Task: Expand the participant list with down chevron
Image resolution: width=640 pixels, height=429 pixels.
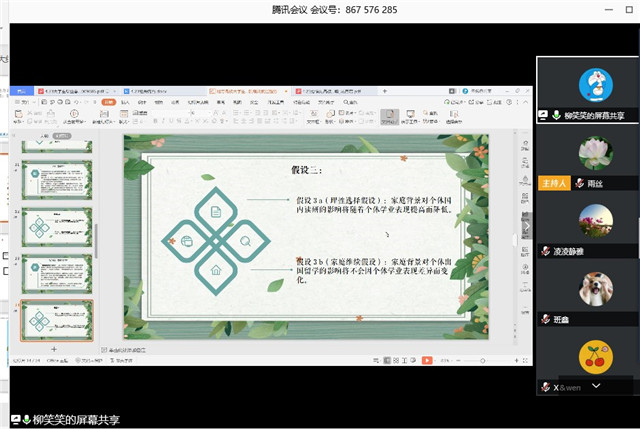Action: click(x=597, y=385)
